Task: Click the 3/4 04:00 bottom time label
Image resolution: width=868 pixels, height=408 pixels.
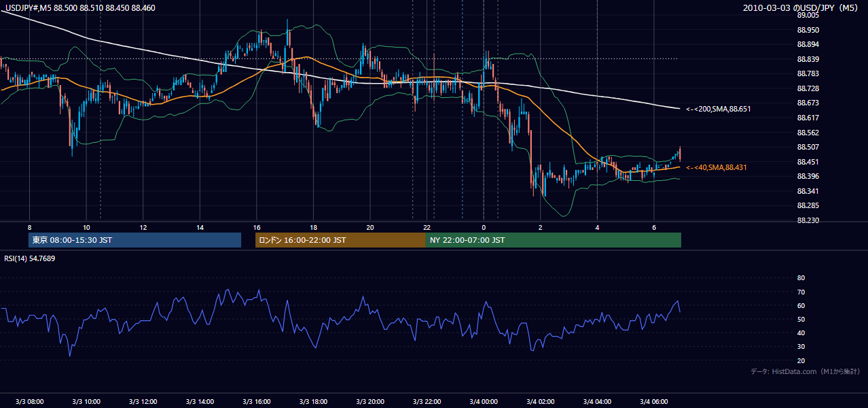Action: pyautogui.click(x=597, y=401)
